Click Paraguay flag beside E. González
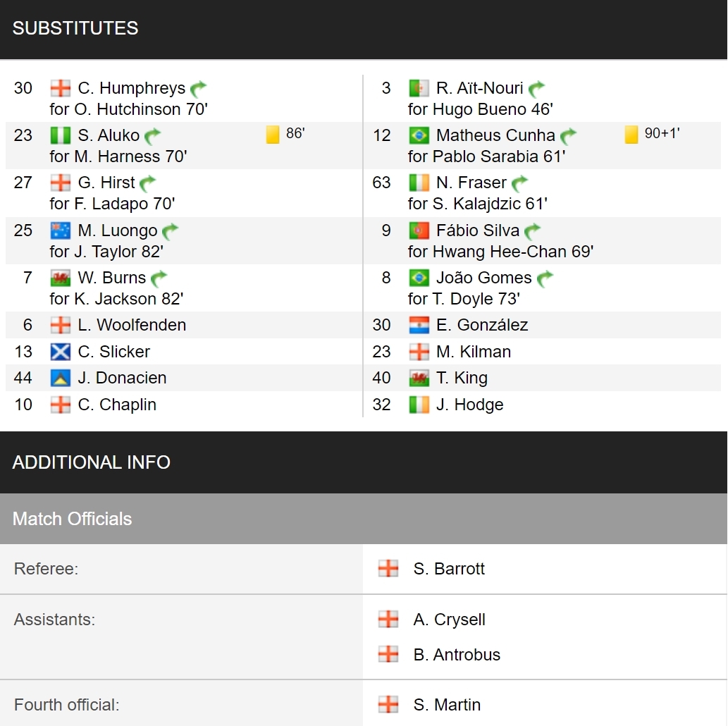Viewport: 728px width, 726px height. (419, 325)
